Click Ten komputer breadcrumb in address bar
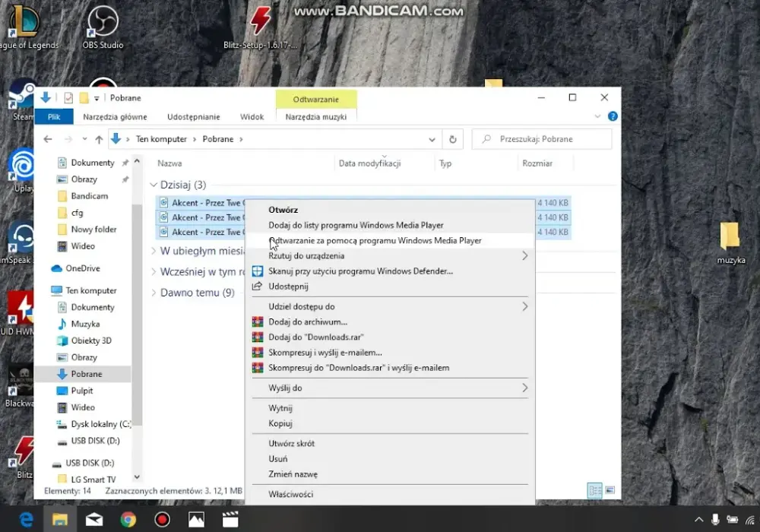Screen dimensions: 760x532 click(161, 139)
